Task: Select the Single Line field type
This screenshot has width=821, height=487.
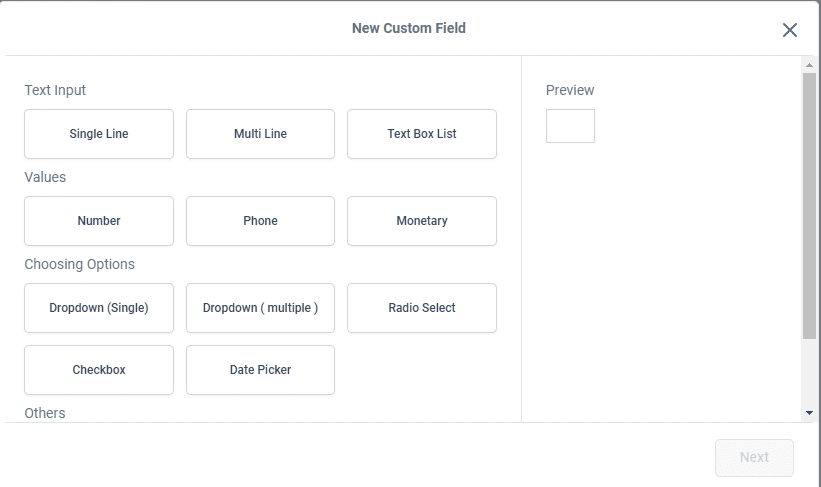Action: tap(99, 134)
